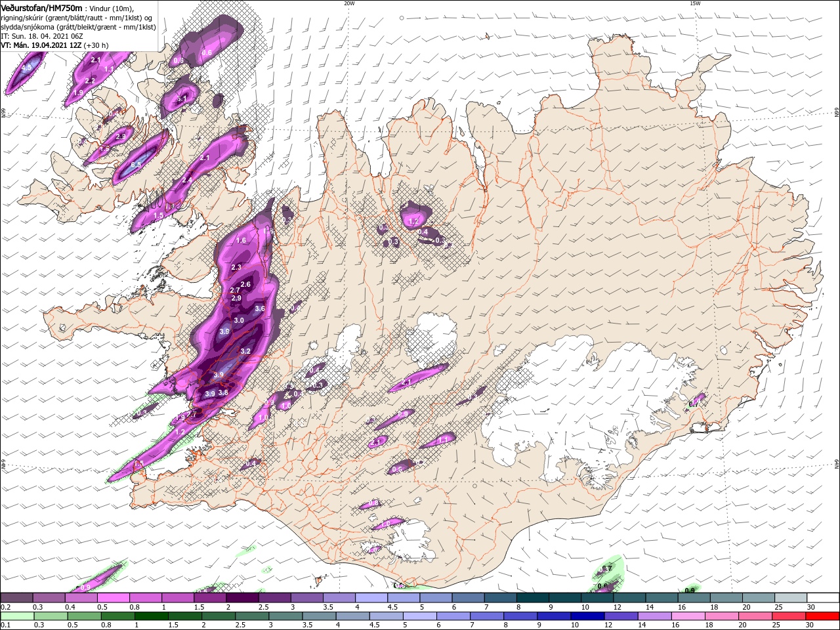The image size is (840, 630).
Task: Click the white swatch after 30 in the upper legend
Action: [x=824, y=598]
